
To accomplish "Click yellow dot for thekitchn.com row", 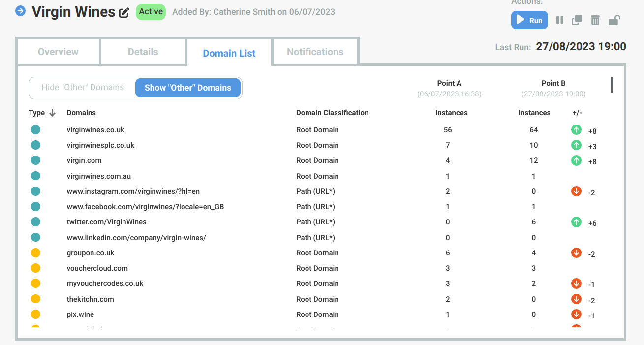I will (x=35, y=299).
